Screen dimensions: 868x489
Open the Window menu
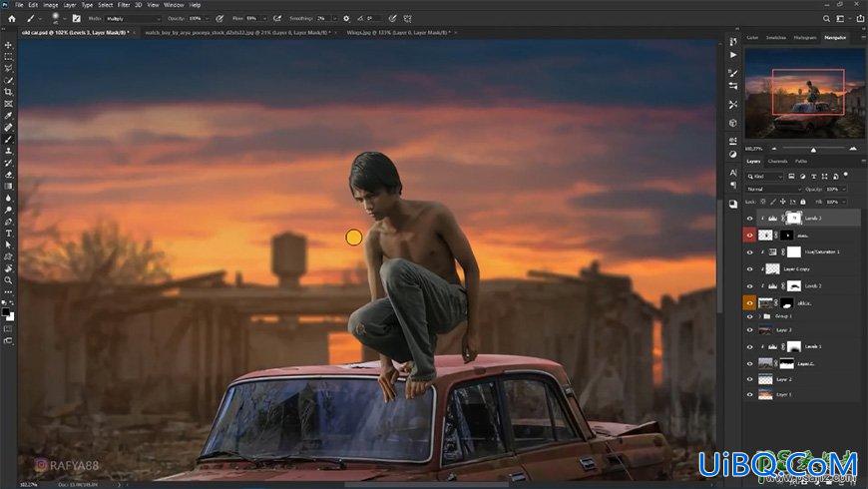[x=174, y=4]
